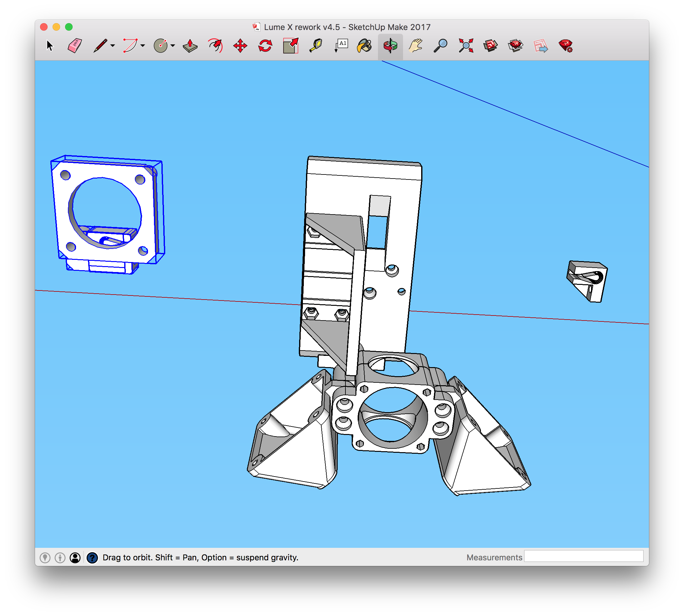Image resolution: width=684 pixels, height=616 pixels.
Task: Click the 'Drag to orbit' status hint text
Action: [x=201, y=558]
